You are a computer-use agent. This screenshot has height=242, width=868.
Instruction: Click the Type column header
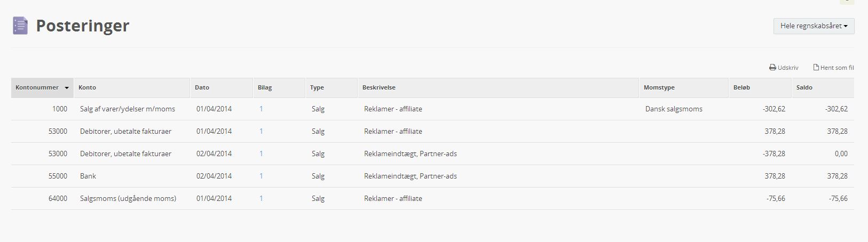[317, 87]
